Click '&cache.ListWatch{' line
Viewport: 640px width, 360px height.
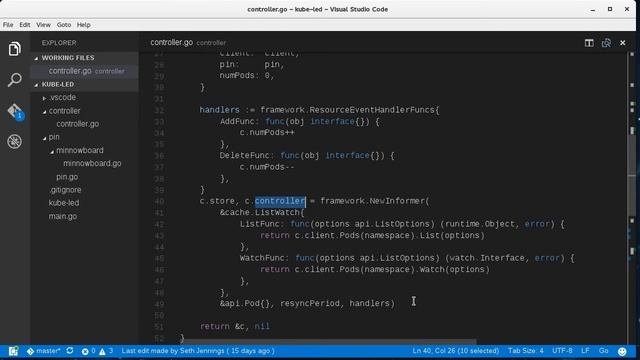(262, 213)
